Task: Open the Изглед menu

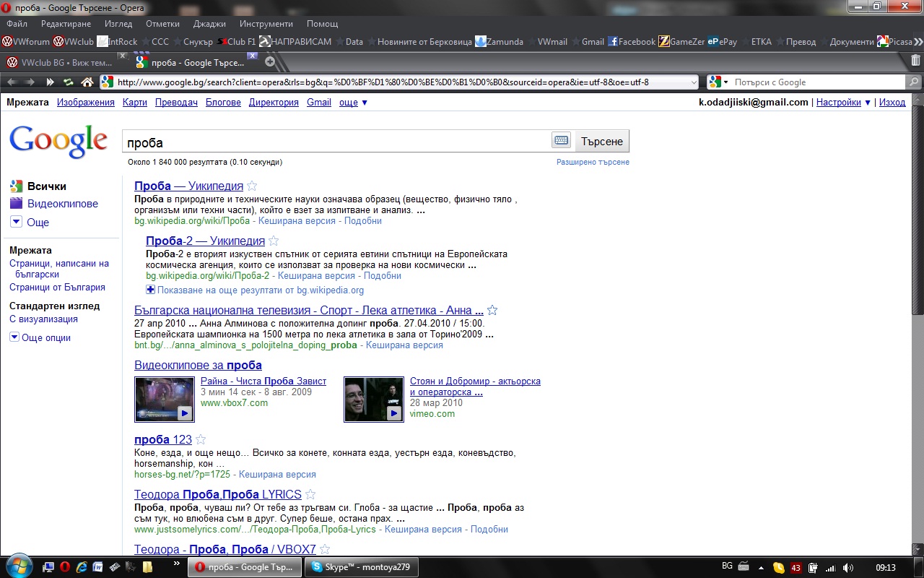Action: click(118, 24)
